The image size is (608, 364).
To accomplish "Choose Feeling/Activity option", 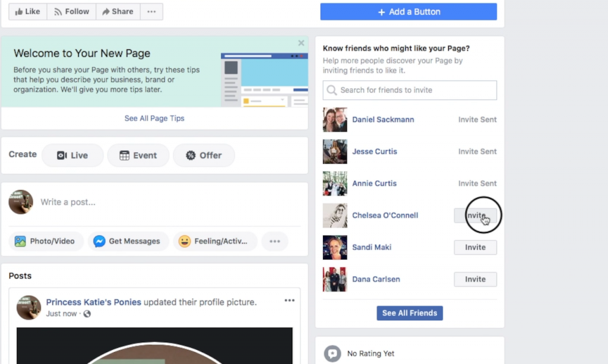I will pos(214,241).
